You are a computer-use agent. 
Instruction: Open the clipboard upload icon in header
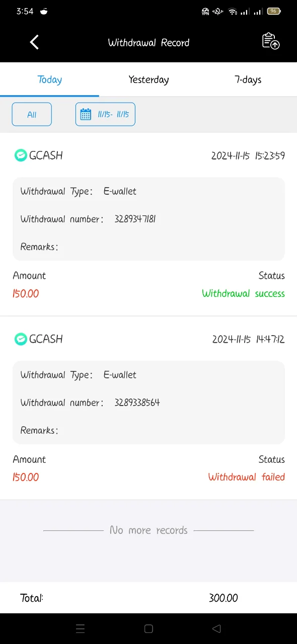(271, 42)
